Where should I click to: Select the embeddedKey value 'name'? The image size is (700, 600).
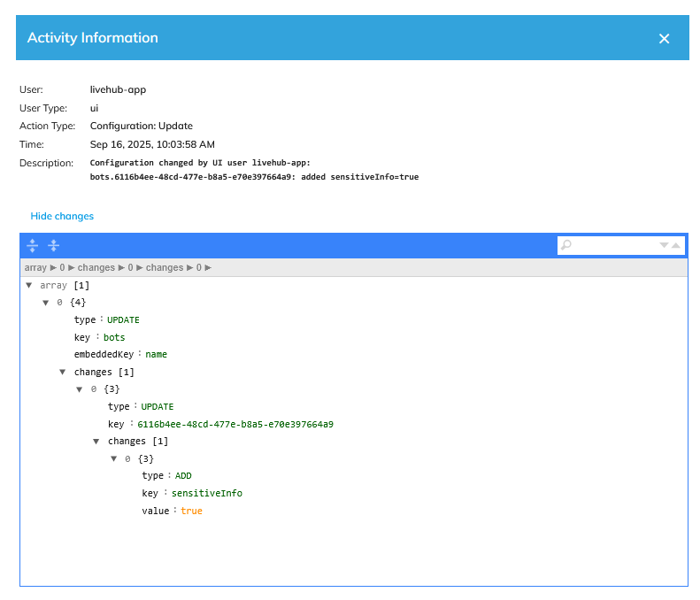click(156, 354)
